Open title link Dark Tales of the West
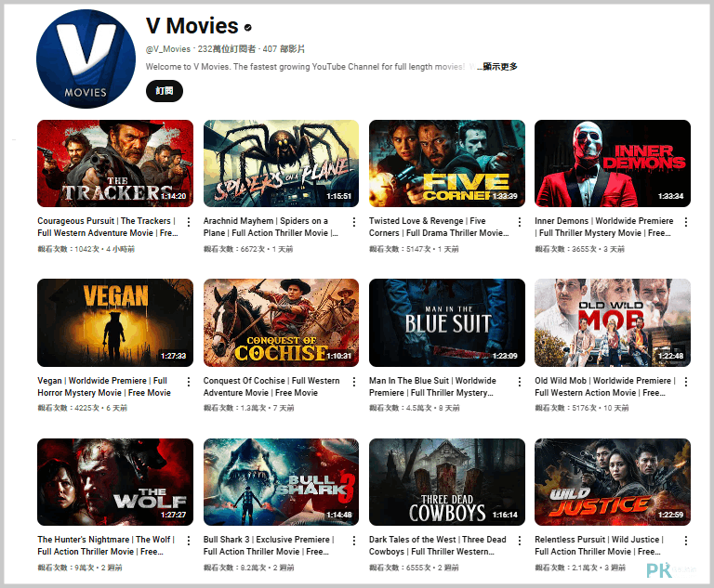The image size is (714, 588). [438, 545]
